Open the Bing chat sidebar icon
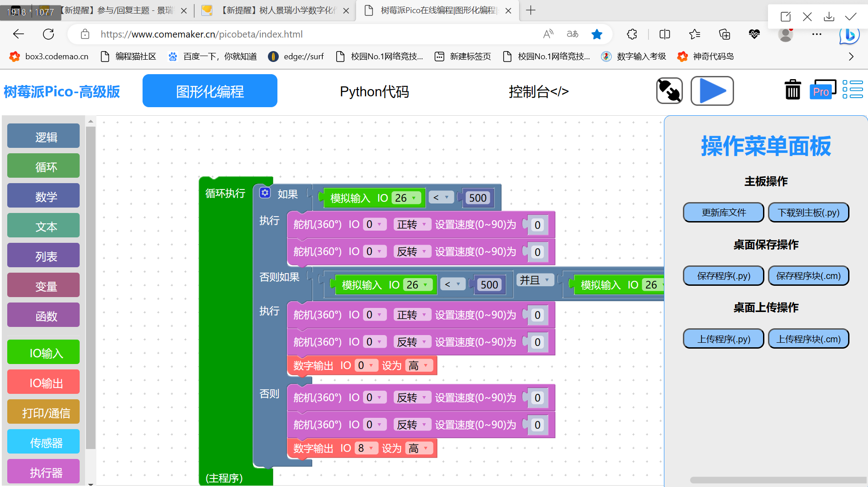Image resolution: width=868 pixels, height=487 pixels. 849,35
